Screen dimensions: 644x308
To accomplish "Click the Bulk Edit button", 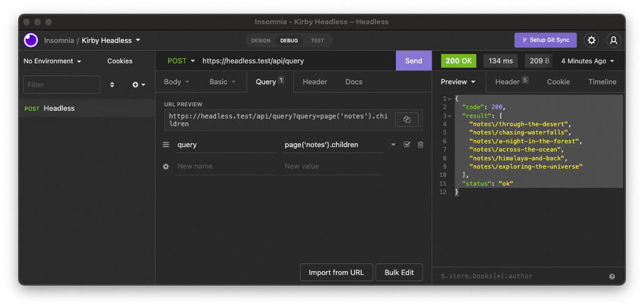I will pyautogui.click(x=399, y=272).
